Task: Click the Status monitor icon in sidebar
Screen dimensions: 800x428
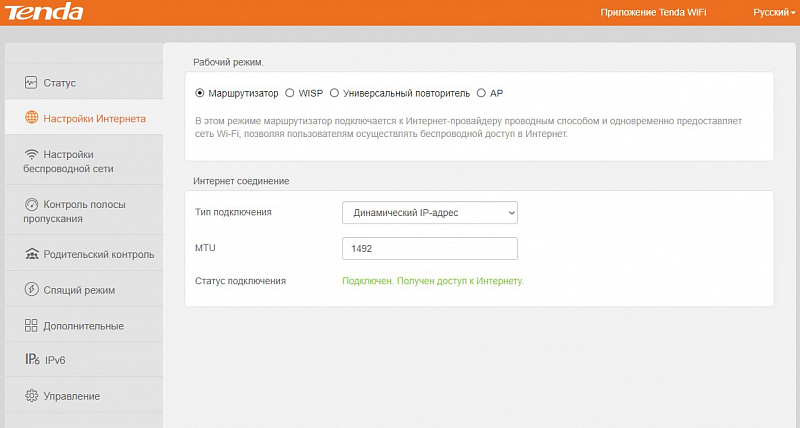Action: coord(31,82)
